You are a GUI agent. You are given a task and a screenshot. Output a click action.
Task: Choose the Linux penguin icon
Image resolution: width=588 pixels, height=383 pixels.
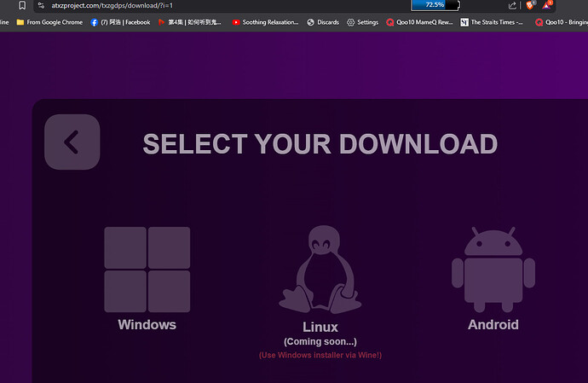point(320,270)
